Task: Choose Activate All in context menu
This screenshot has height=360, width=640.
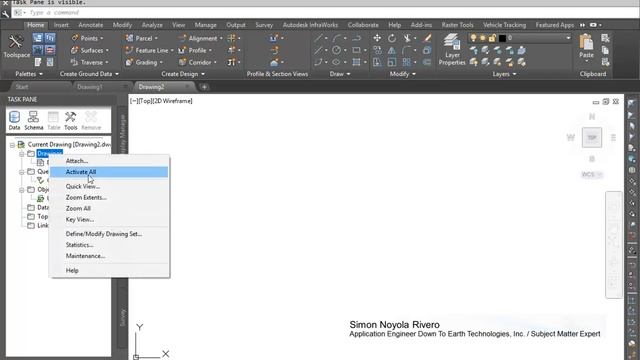Action: (109, 172)
